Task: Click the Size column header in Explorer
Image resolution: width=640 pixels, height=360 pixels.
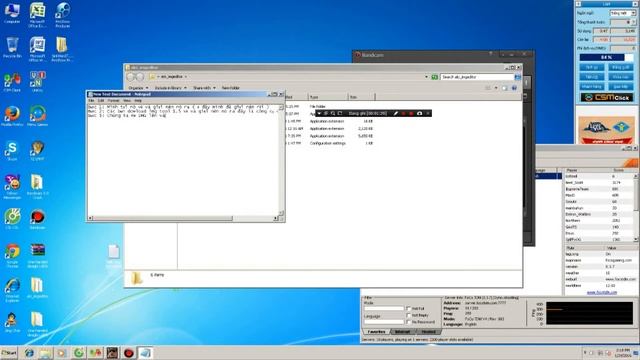Action: point(361,97)
